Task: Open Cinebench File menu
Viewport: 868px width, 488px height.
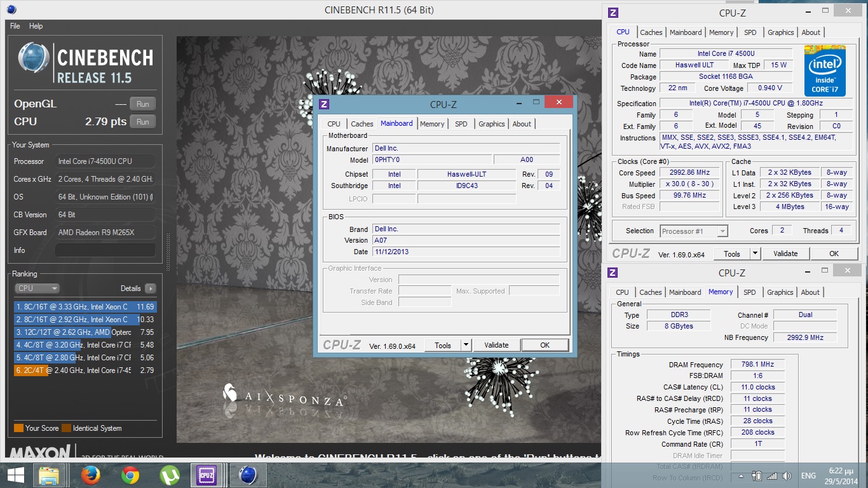Action: [x=15, y=26]
